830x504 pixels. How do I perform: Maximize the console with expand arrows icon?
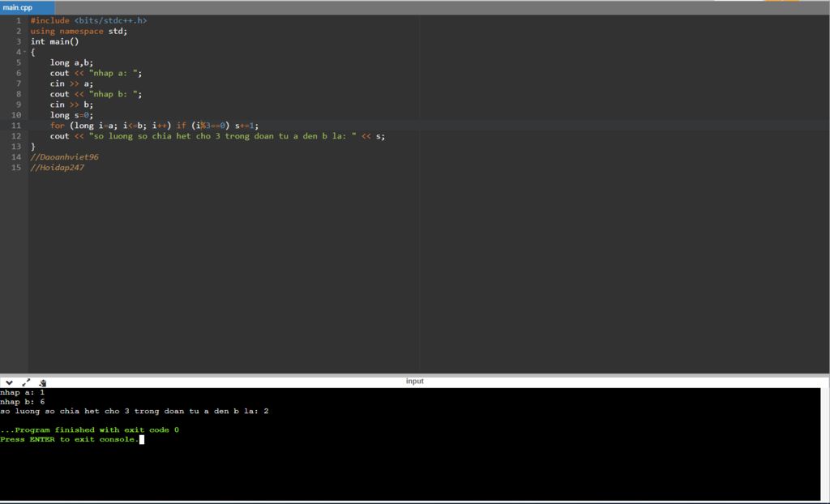[26, 382]
